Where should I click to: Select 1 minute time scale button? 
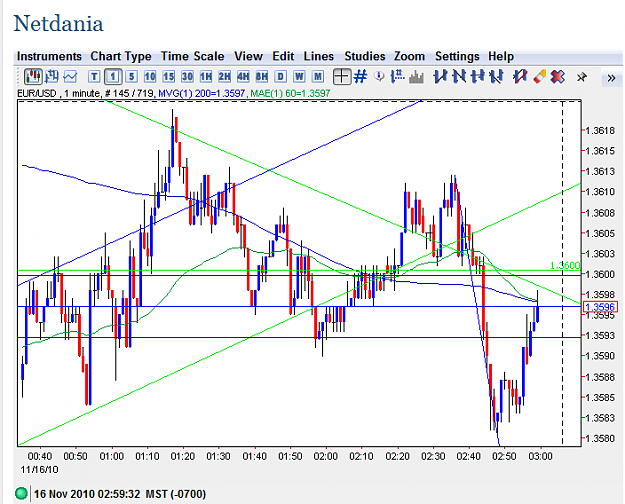click(x=113, y=76)
